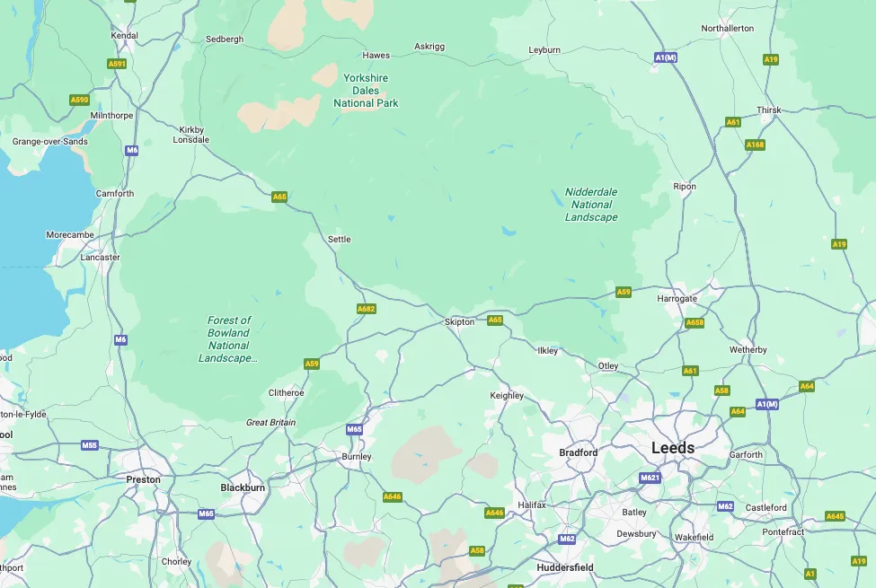The width and height of the screenshot is (876, 588).
Task: Select the Preston city label
Action: coord(143,479)
